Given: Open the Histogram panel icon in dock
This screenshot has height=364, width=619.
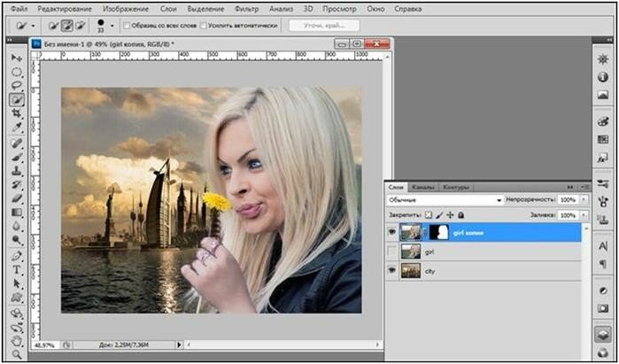Looking at the screenshot, I should coord(603,95).
